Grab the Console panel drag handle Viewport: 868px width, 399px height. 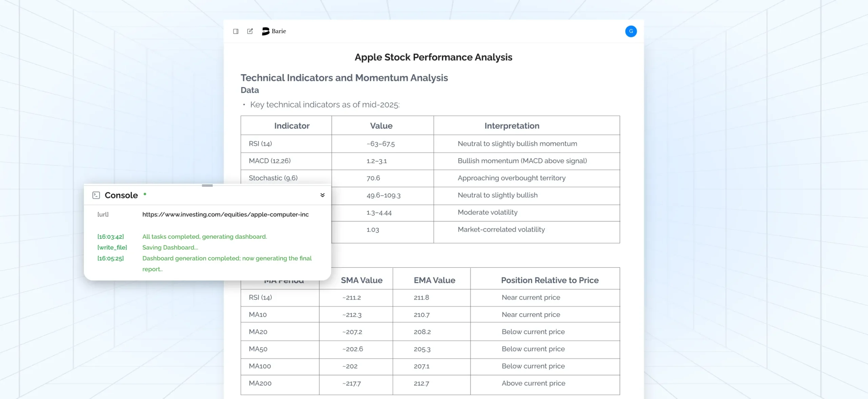coord(207,186)
